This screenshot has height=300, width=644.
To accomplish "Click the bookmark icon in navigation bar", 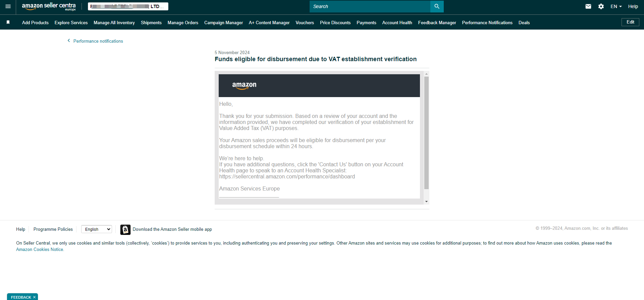I will (x=8, y=22).
